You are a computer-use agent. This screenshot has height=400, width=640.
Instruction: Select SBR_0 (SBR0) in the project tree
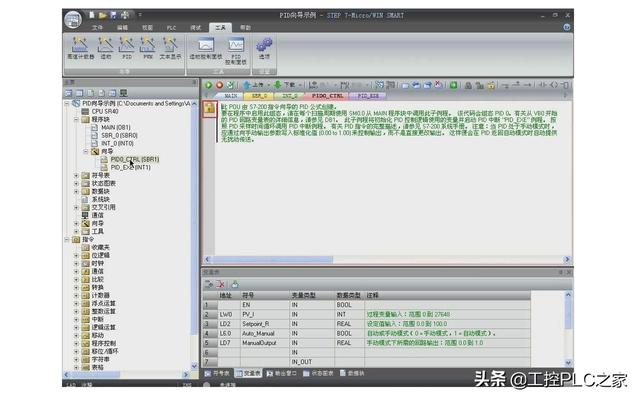tap(119, 136)
